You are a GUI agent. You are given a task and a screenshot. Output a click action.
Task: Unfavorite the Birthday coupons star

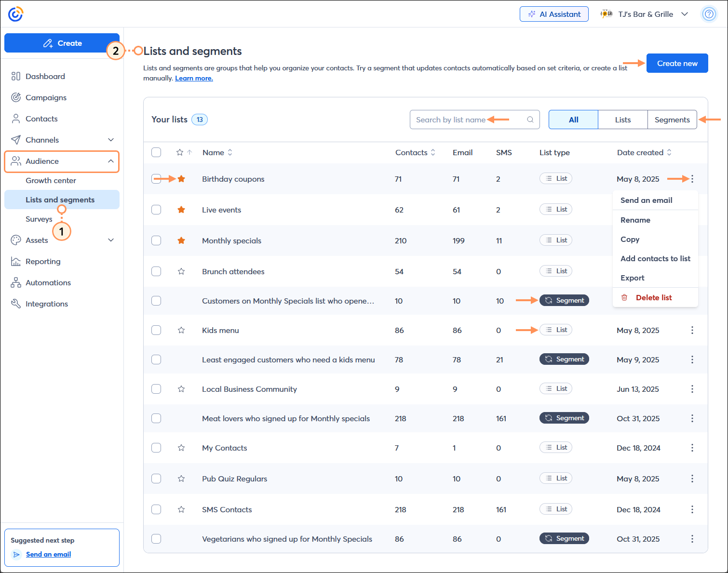click(181, 179)
